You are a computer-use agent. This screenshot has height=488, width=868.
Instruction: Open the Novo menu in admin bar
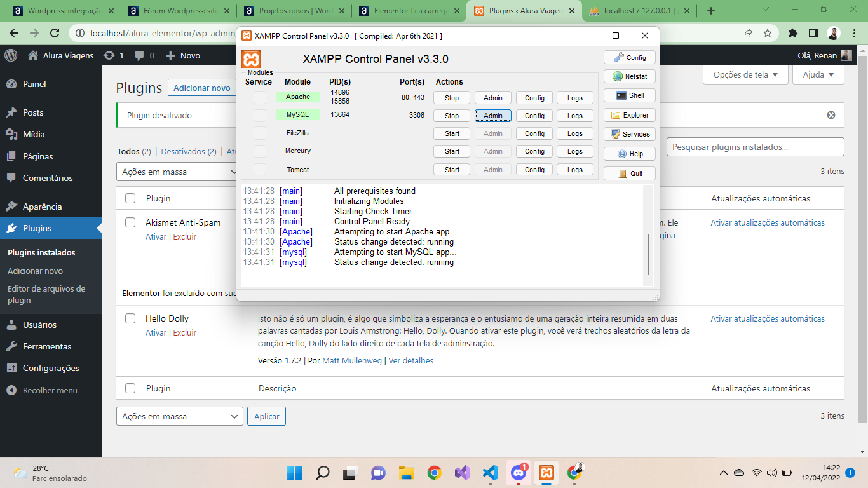(x=183, y=55)
